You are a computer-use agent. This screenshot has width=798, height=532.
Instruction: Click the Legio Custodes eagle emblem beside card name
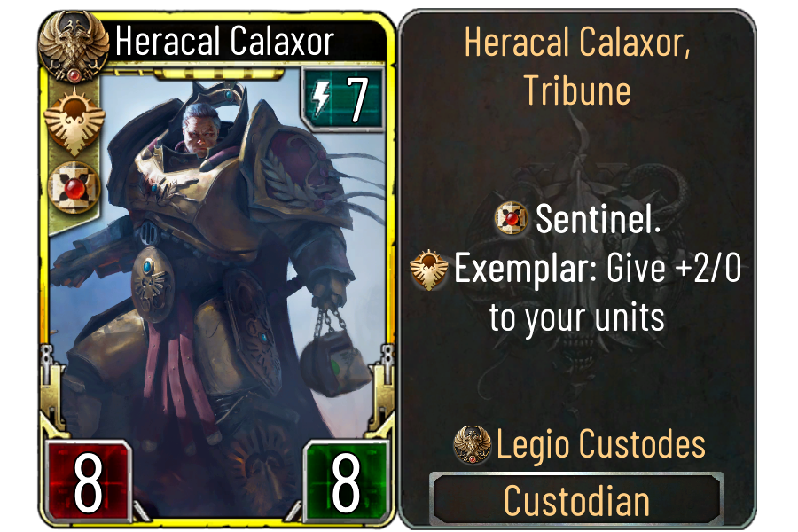coord(74,47)
